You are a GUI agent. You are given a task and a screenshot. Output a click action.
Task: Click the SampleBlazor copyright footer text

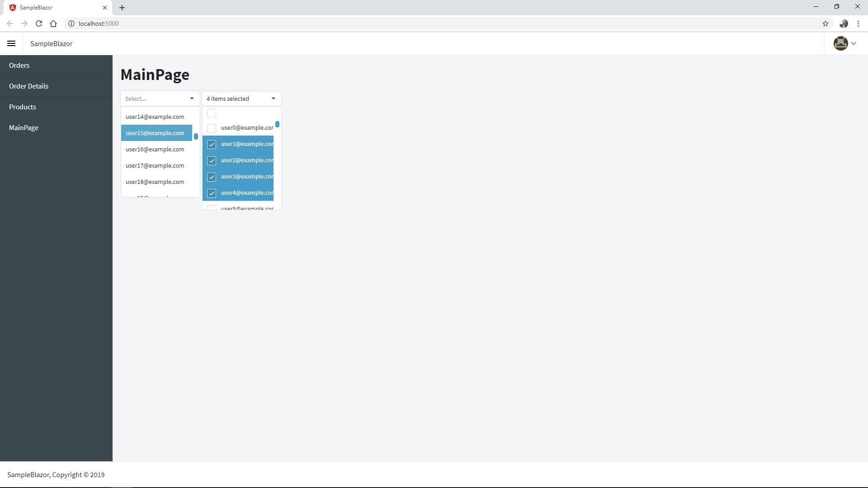point(56,475)
